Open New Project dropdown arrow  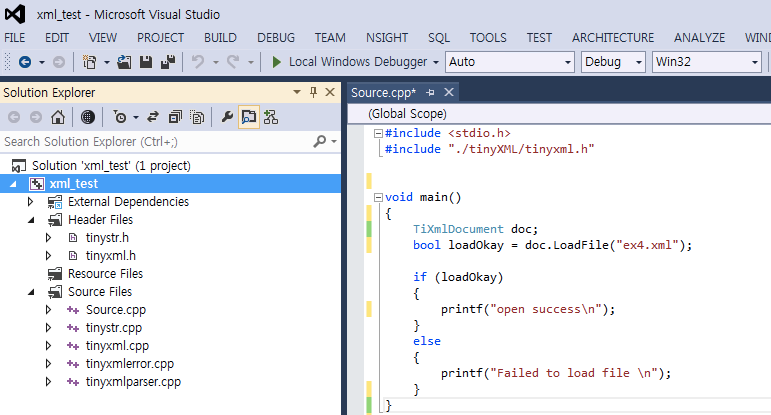pos(106,62)
